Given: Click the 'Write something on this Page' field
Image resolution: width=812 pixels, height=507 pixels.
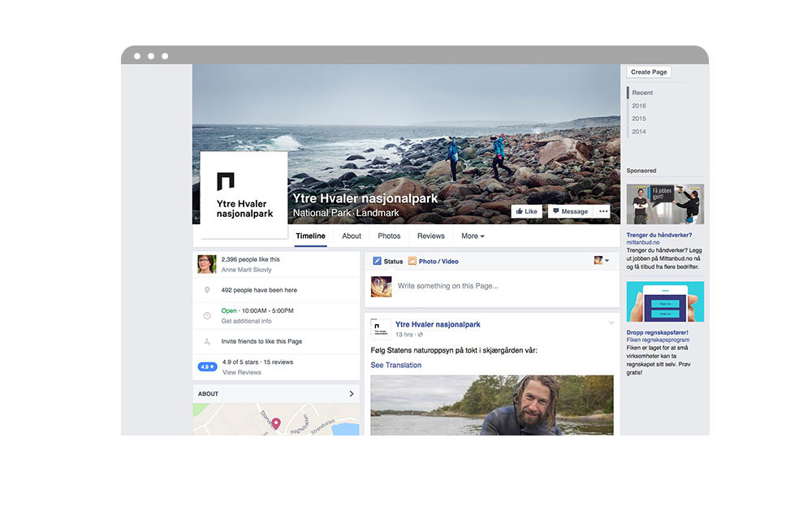Looking at the screenshot, I should pyautogui.click(x=448, y=286).
